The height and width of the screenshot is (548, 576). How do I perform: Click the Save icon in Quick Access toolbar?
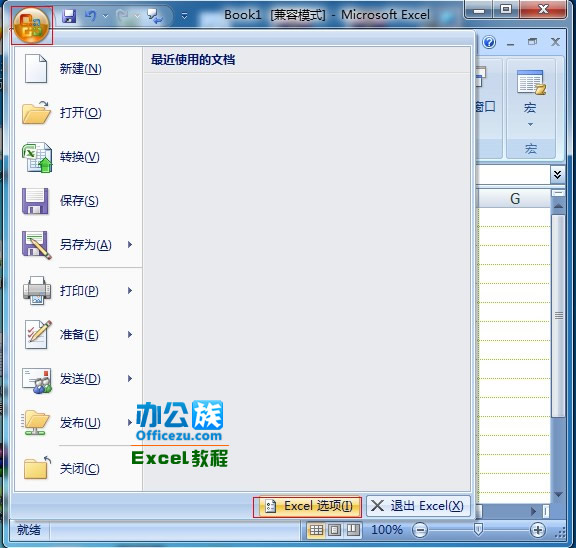point(69,16)
